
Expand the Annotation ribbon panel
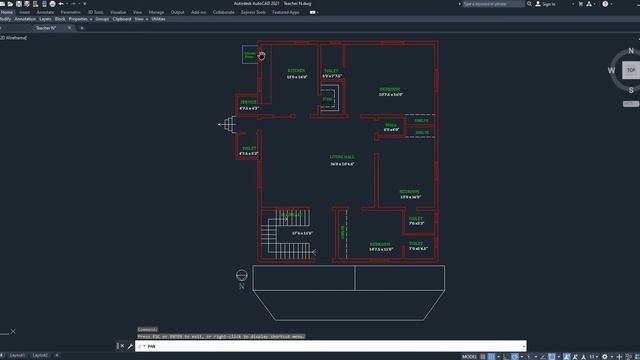coord(25,19)
